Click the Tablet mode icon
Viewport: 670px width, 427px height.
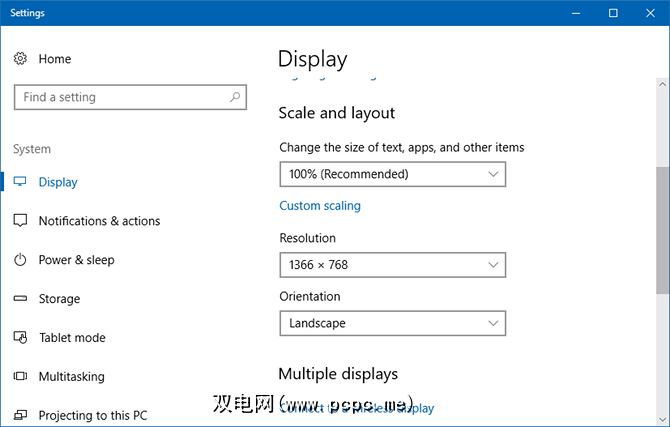(20, 338)
